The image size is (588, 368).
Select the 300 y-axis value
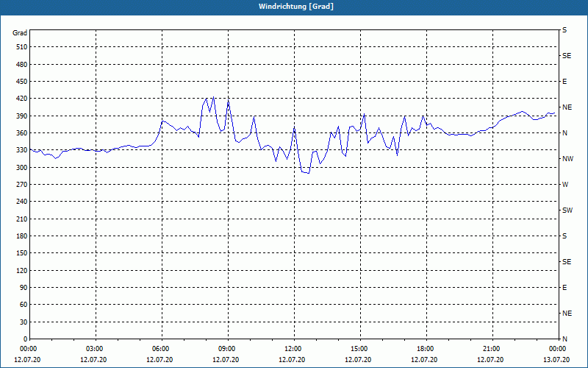(x=22, y=168)
